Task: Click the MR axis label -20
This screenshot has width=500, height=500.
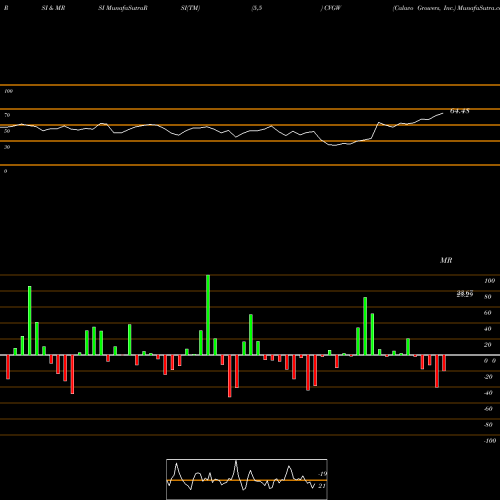Action: click(488, 377)
